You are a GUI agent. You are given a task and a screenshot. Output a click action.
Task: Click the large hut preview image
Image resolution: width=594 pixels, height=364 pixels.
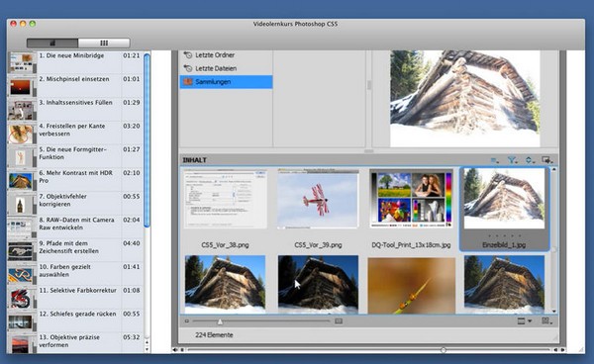point(465,98)
